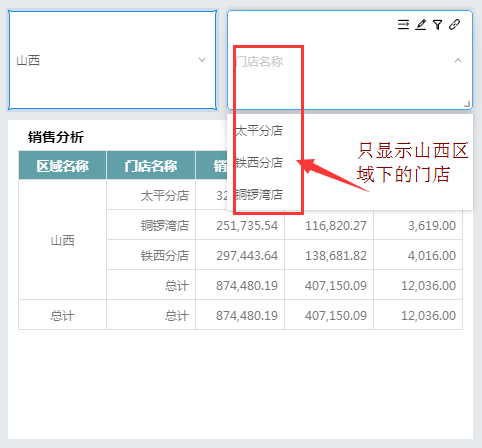
Task: Select the merged 山西 region cell
Action: click(x=62, y=240)
